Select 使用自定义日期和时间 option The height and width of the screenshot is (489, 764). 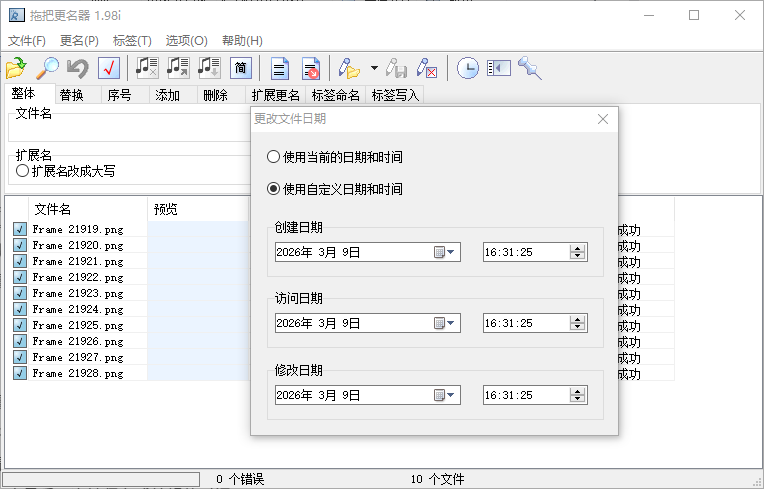(x=335, y=189)
